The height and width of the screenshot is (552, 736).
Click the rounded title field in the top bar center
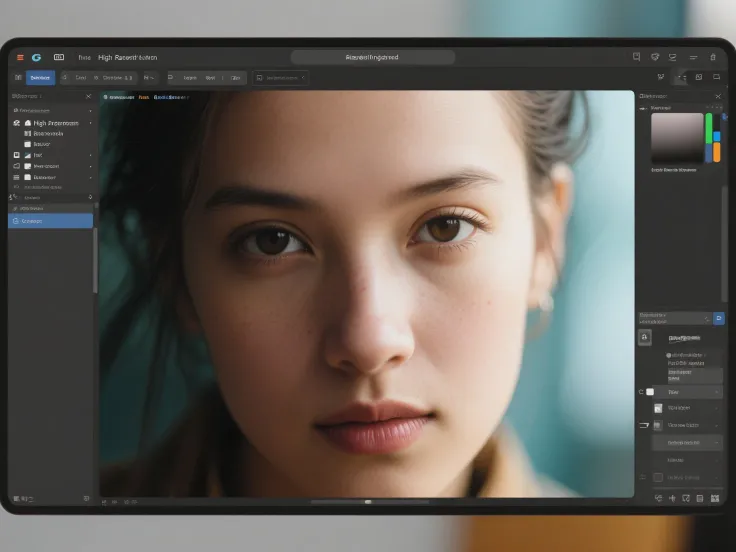[373, 57]
